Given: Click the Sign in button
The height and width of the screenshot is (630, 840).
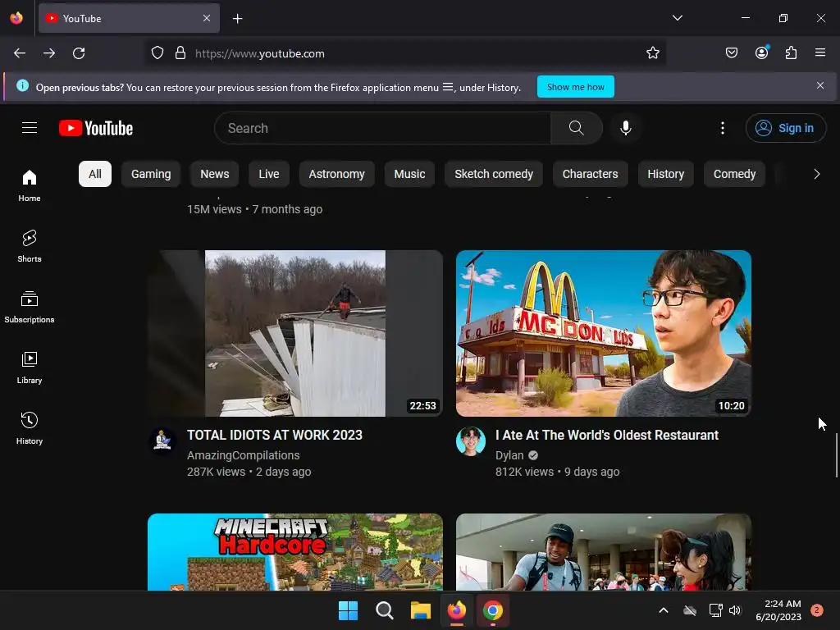Looking at the screenshot, I should point(785,128).
